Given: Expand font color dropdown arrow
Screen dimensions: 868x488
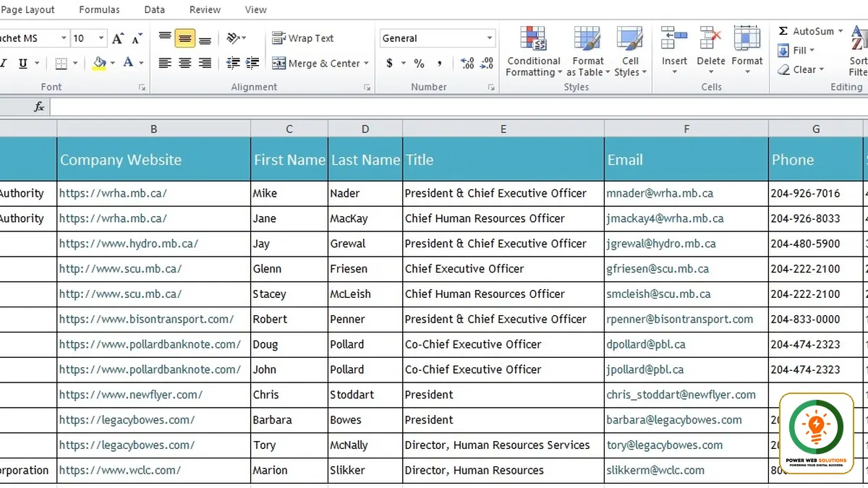Looking at the screenshot, I should [141, 64].
